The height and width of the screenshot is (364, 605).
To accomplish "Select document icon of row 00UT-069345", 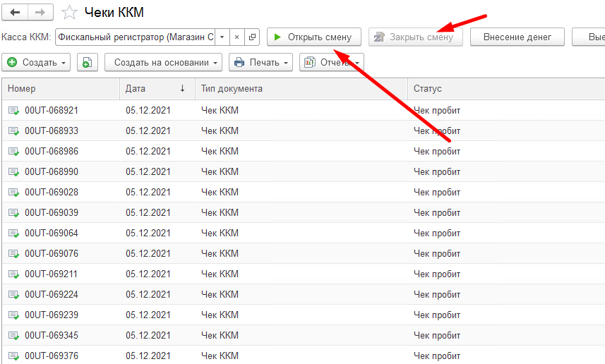I will coord(13,336).
